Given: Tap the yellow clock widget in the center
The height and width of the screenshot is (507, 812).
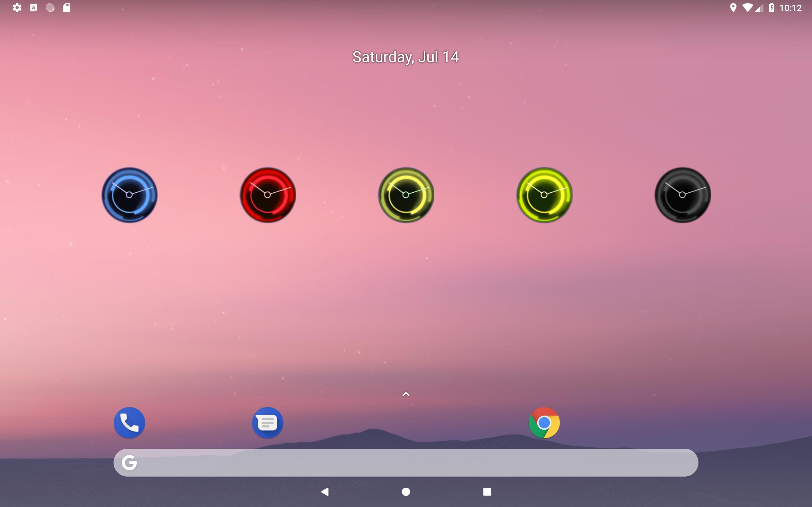Looking at the screenshot, I should tap(406, 195).
